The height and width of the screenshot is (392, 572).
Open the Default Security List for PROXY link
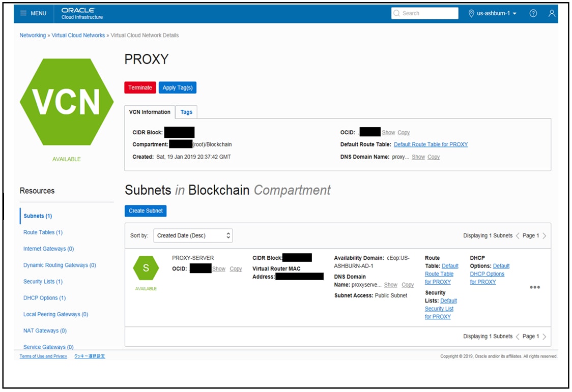tap(439, 309)
